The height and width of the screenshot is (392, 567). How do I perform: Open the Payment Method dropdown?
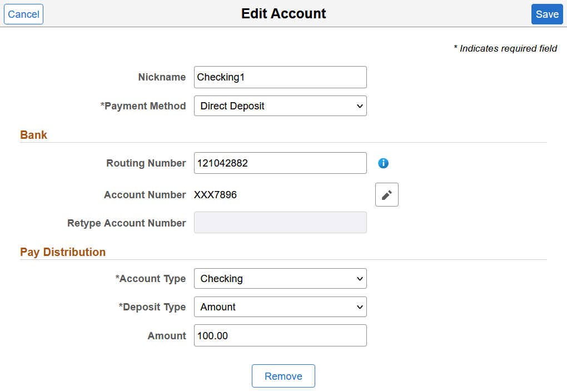click(x=280, y=106)
